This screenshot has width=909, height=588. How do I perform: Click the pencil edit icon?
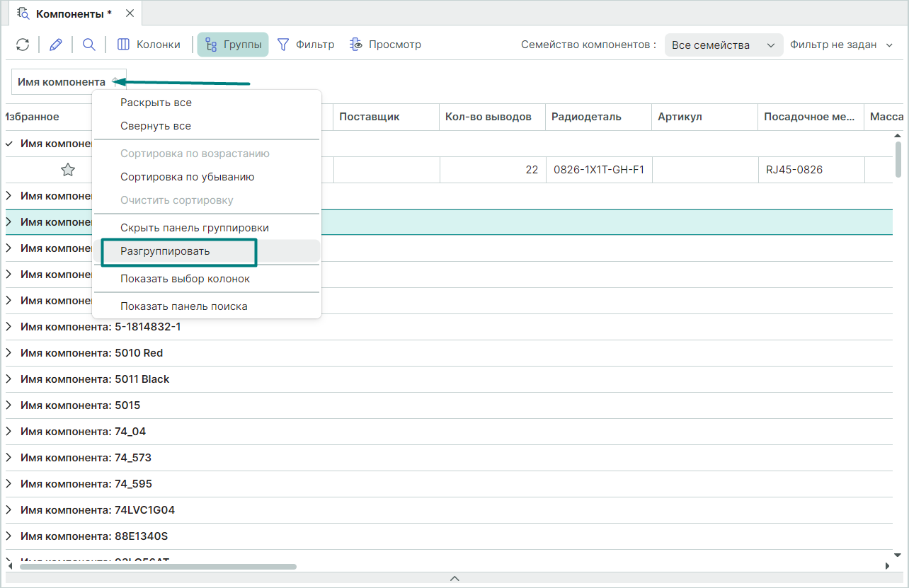tap(56, 45)
